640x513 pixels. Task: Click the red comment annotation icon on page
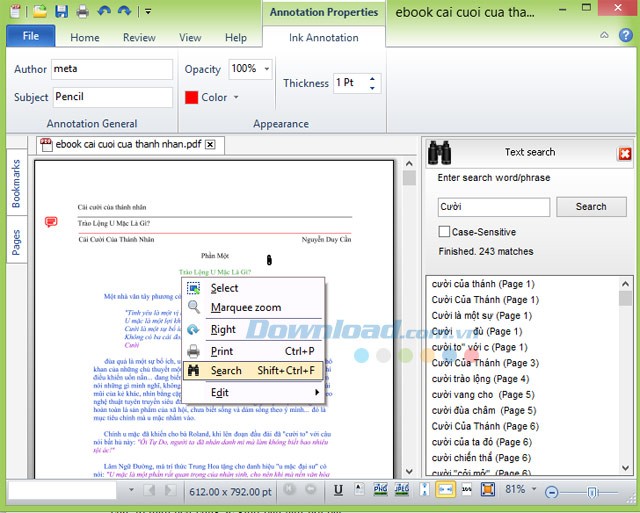pos(51,222)
